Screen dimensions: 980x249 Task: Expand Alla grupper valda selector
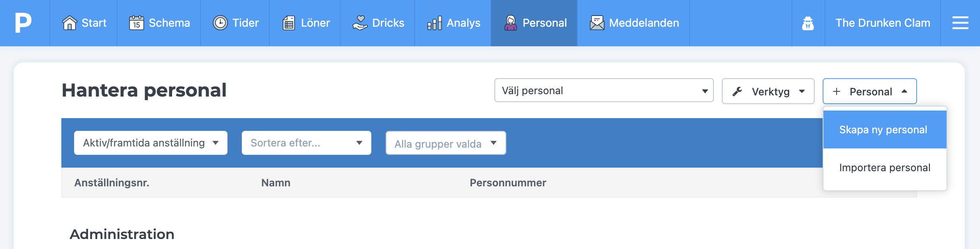click(x=446, y=143)
